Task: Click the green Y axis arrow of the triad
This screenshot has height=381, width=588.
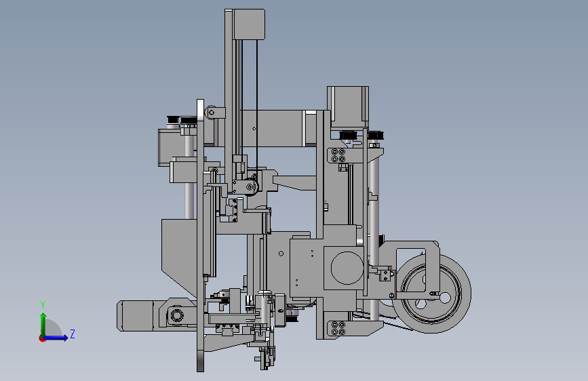Action: click(43, 323)
